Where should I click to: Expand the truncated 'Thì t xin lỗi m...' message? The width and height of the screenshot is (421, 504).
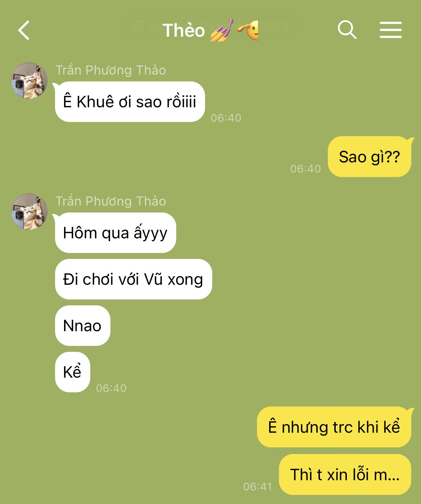pyautogui.click(x=345, y=474)
